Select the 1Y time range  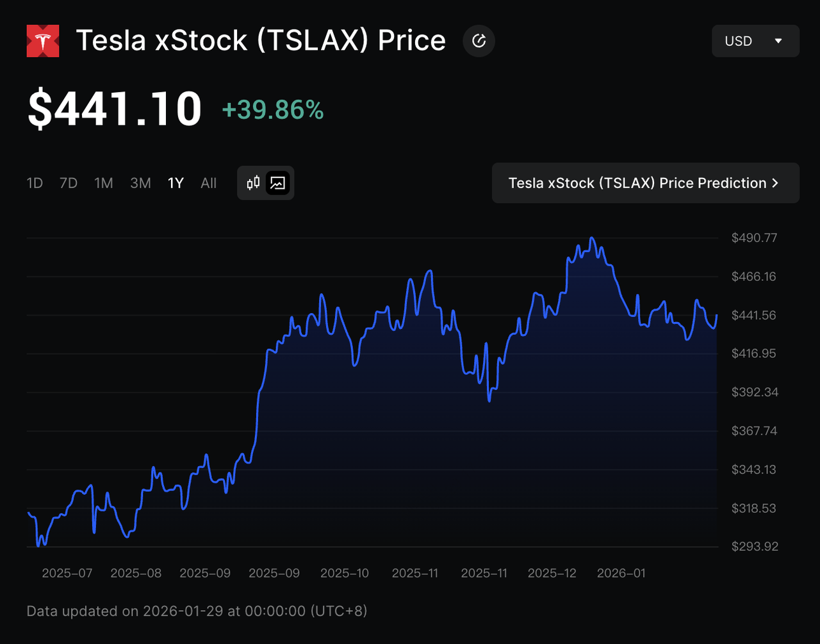pos(176,183)
